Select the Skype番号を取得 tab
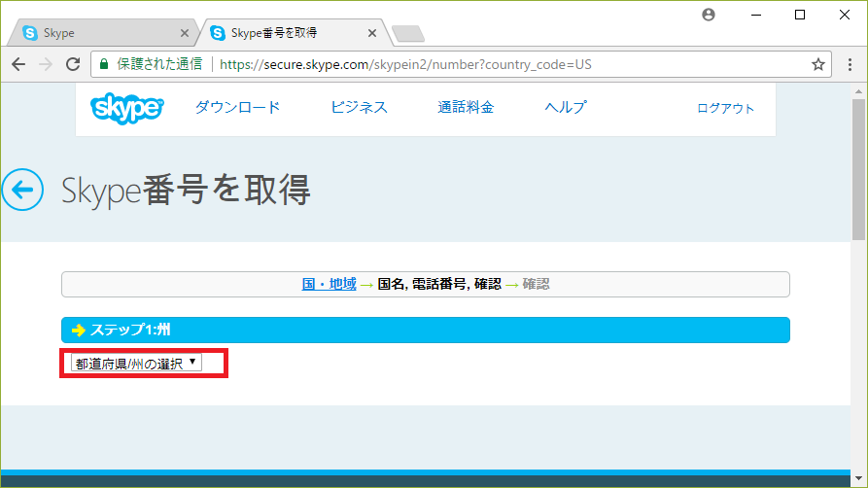The width and height of the screenshot is (868, 488). pyautogui.click(x=294, y=33)
